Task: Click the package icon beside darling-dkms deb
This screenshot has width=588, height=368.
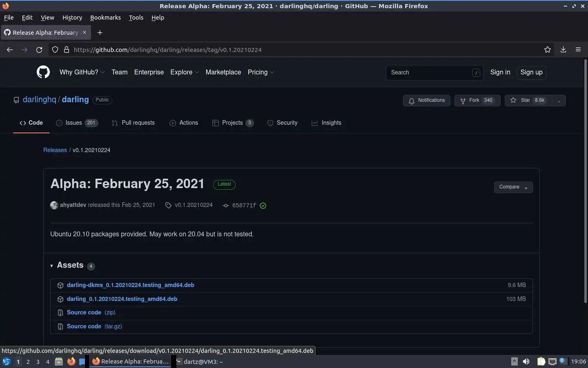Action: [60, 285]
